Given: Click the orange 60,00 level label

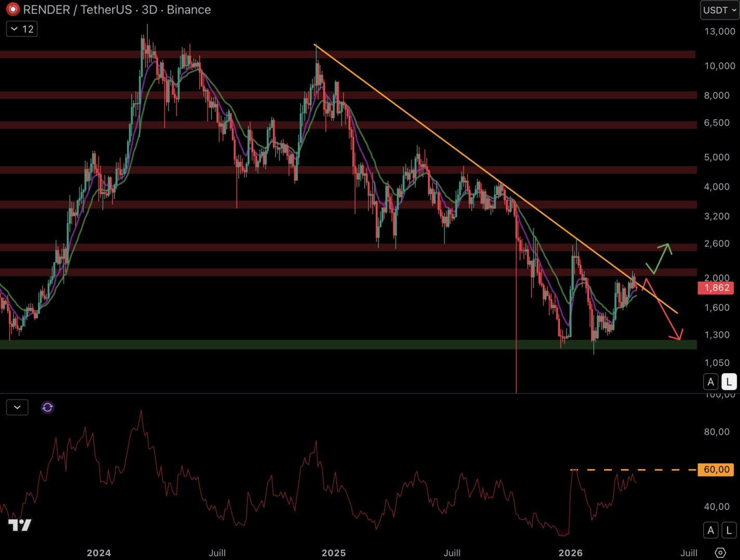Looking at the screenshot, I should tap(716, 470).
